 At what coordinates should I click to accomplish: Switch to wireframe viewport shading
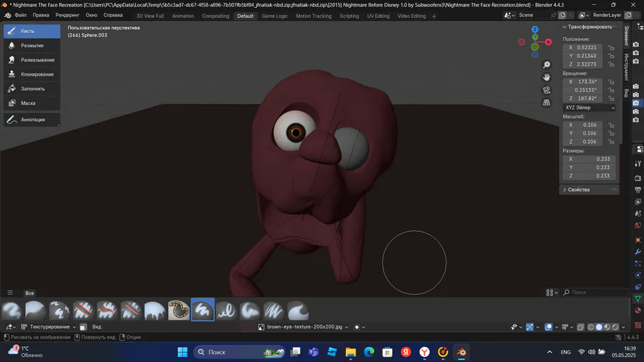click(x=591, y=327)
